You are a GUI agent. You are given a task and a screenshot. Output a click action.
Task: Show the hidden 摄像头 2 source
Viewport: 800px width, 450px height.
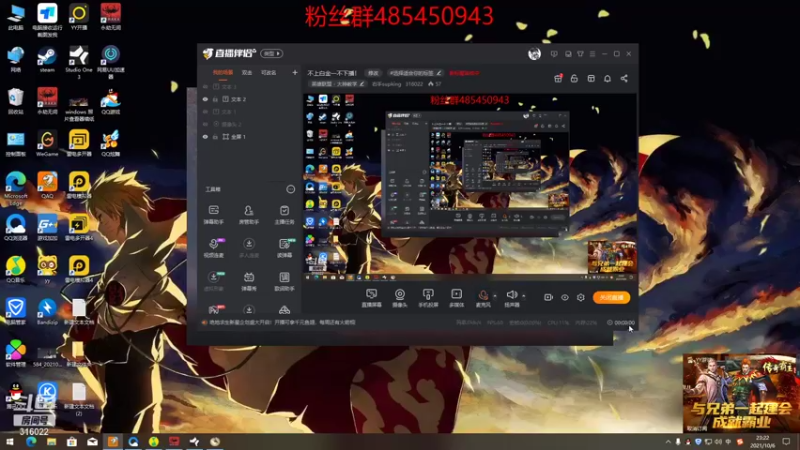206,124
